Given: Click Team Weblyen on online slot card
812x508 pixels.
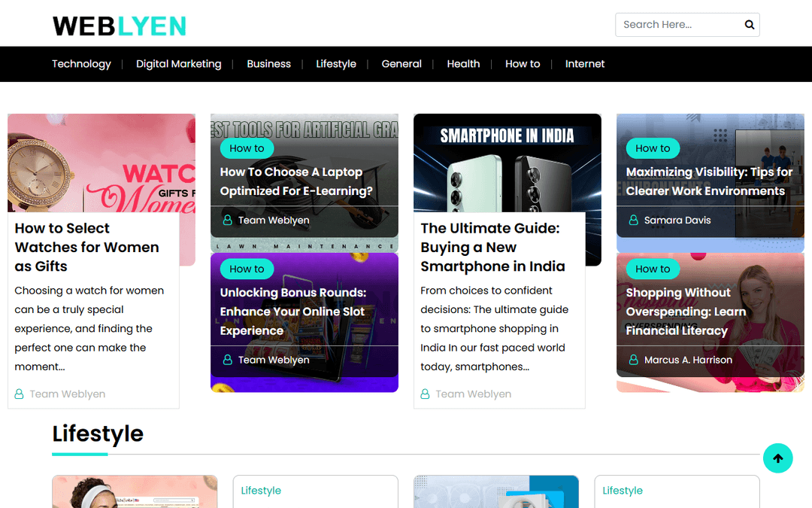Looking at the screenshot, I should click(274, 360).
